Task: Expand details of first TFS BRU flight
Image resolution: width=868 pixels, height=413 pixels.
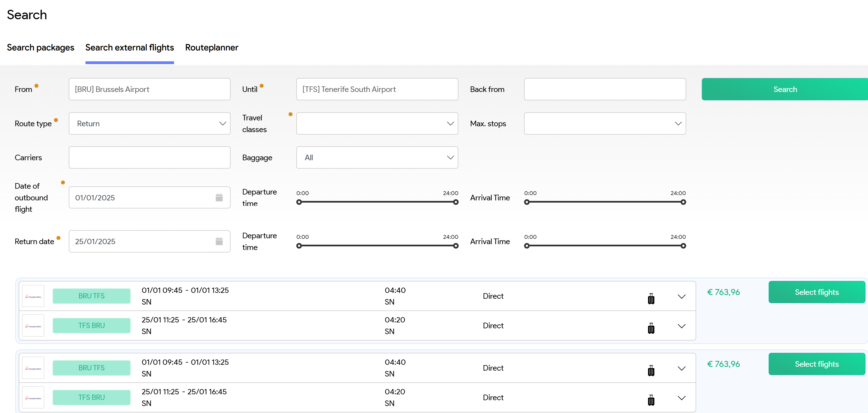Action: click(x=681, y=326)
